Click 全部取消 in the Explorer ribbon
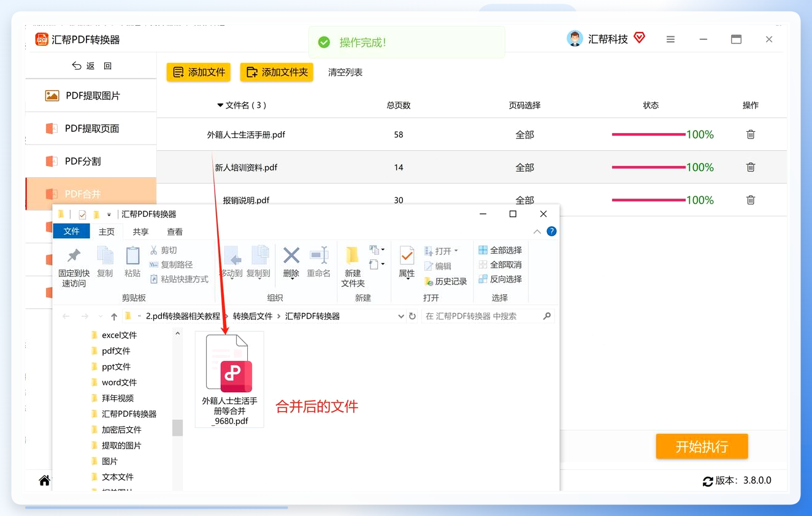 (500, 265)
